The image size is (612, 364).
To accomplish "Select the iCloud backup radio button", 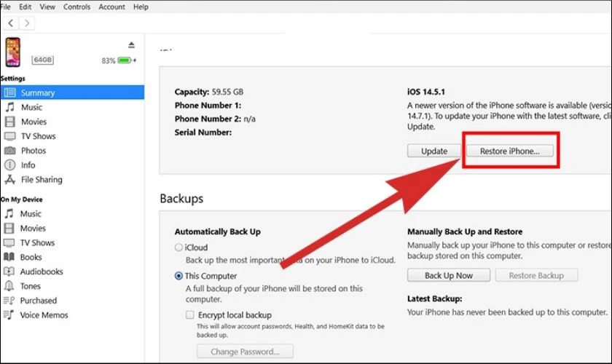I will [178, 248].
